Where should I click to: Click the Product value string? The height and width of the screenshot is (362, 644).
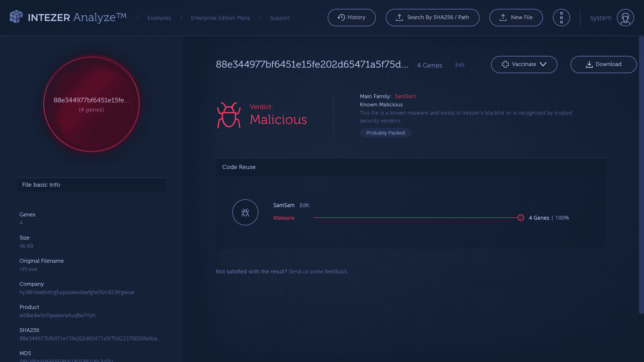click(58, 316)
